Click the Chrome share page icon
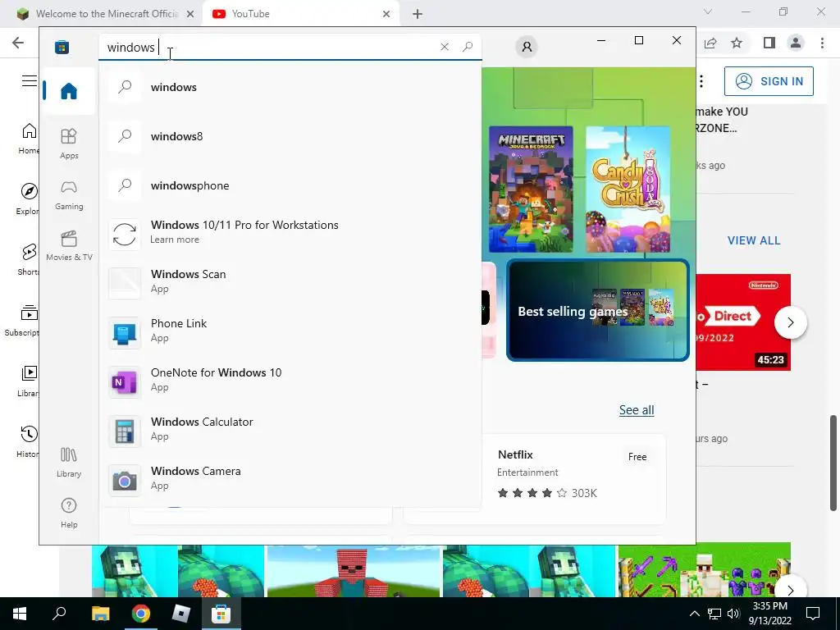 pos(710,43)
